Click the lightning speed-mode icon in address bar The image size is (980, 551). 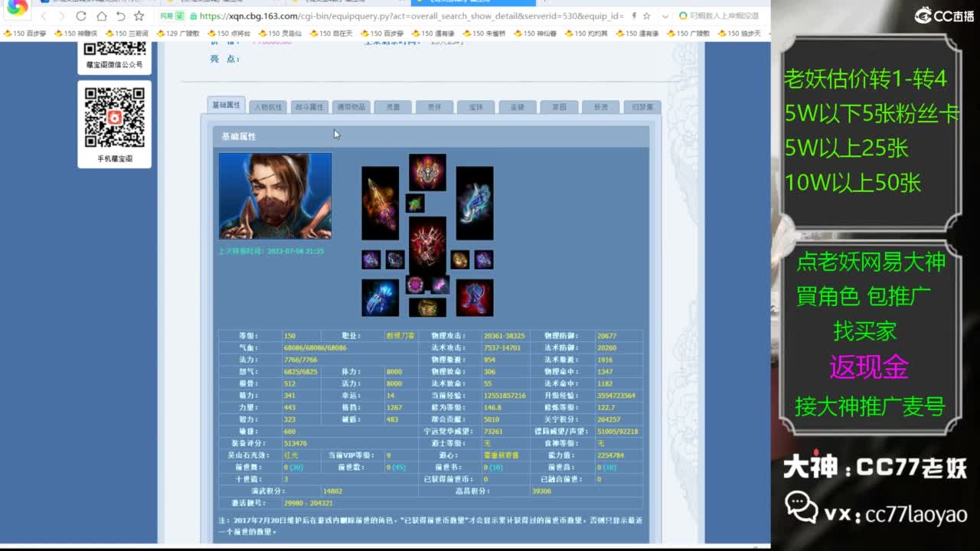pyautogui.click(x=634, y=16)
